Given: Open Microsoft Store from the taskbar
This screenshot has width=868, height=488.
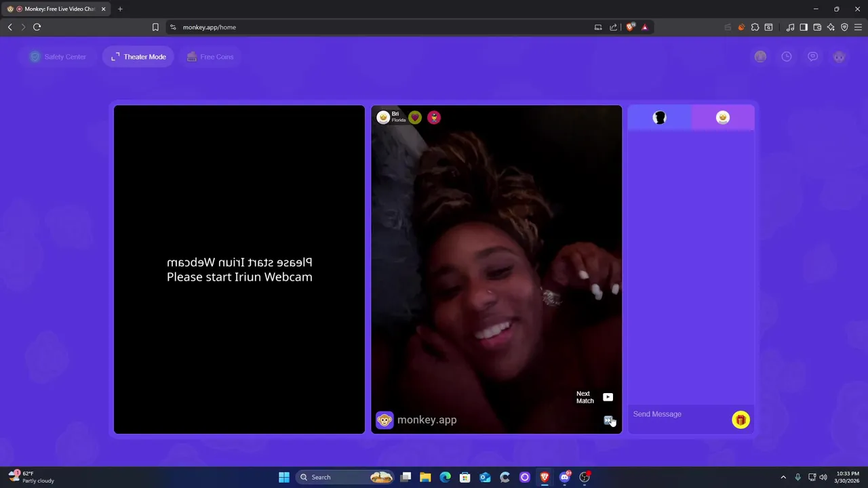Looking at the screenshot, I should [x=465, y=477].
